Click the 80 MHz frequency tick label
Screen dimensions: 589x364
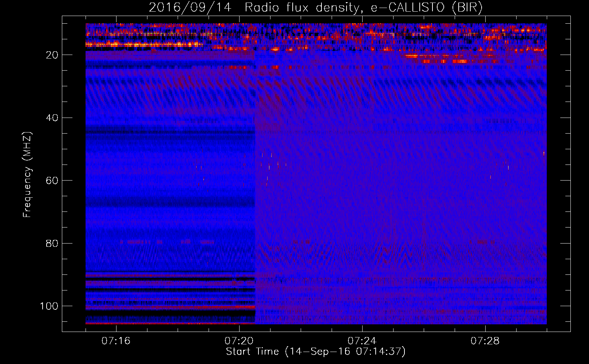52,243
